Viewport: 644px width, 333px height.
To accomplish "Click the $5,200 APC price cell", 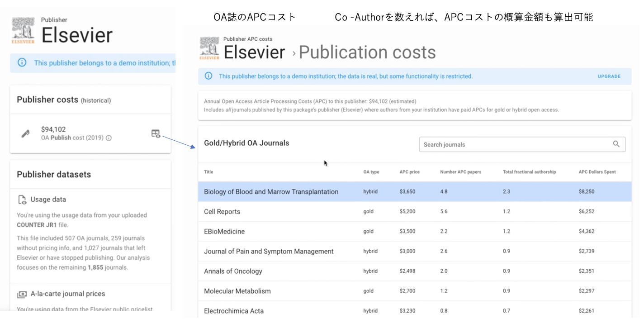I will pos(407,212).
